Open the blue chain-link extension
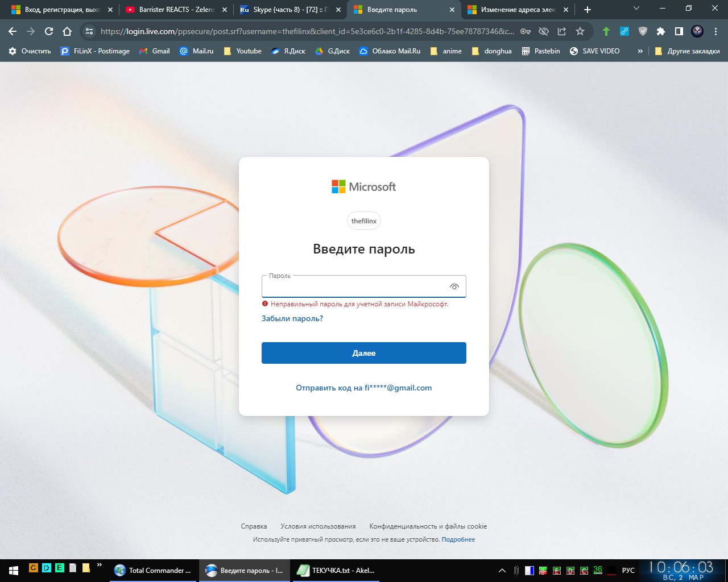 coord(624,31)
